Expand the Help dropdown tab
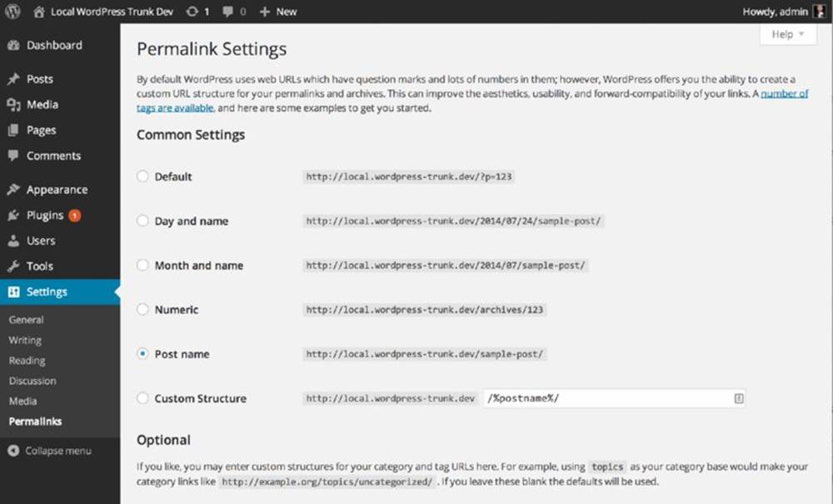Screen dimensions: 833x504 pos(788,34)
